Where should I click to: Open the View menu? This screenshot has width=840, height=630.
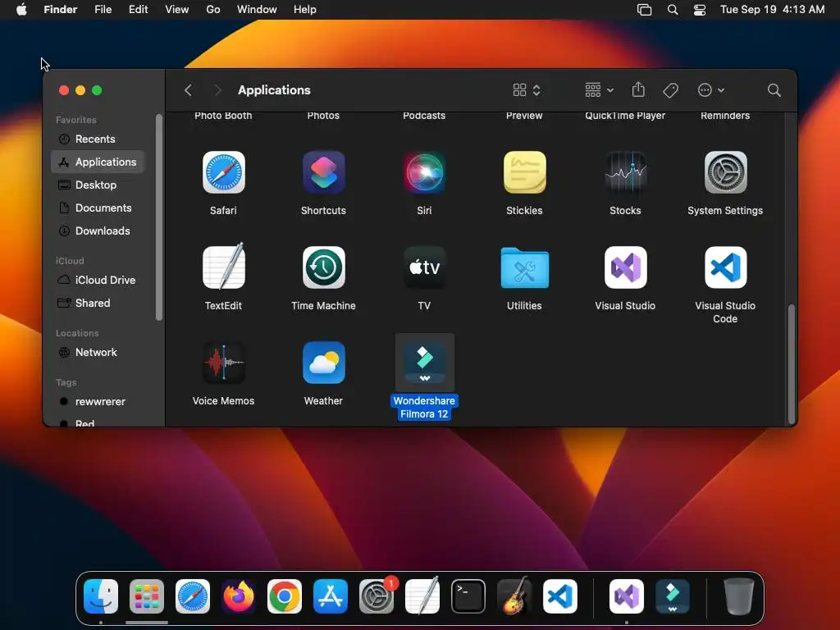[x=177, y=10]
